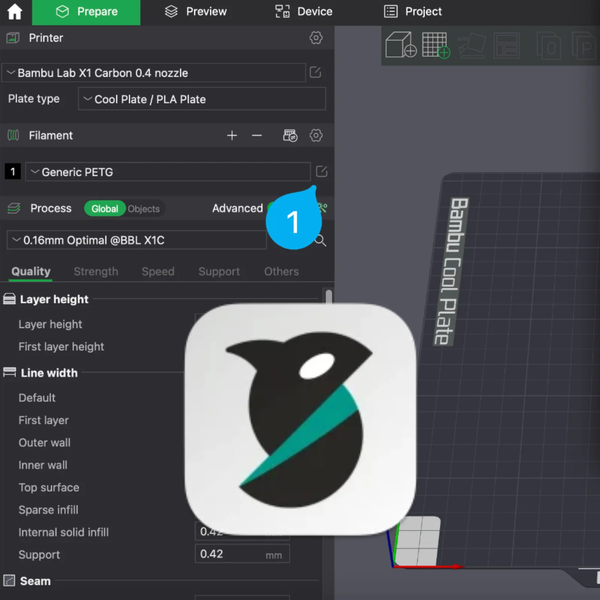The height and width of the screenshot is (600, 600).
Task: Click the Sparse infill label
Action: click(48, 510)
